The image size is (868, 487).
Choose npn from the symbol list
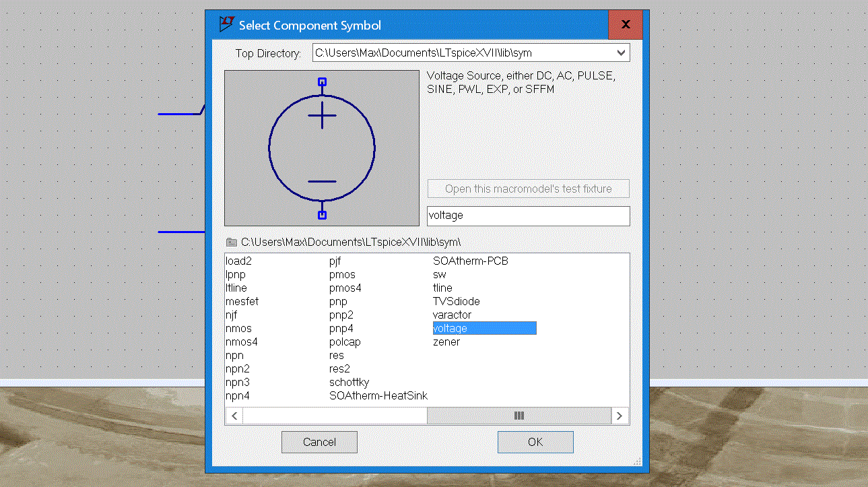[x=235, y=355]
